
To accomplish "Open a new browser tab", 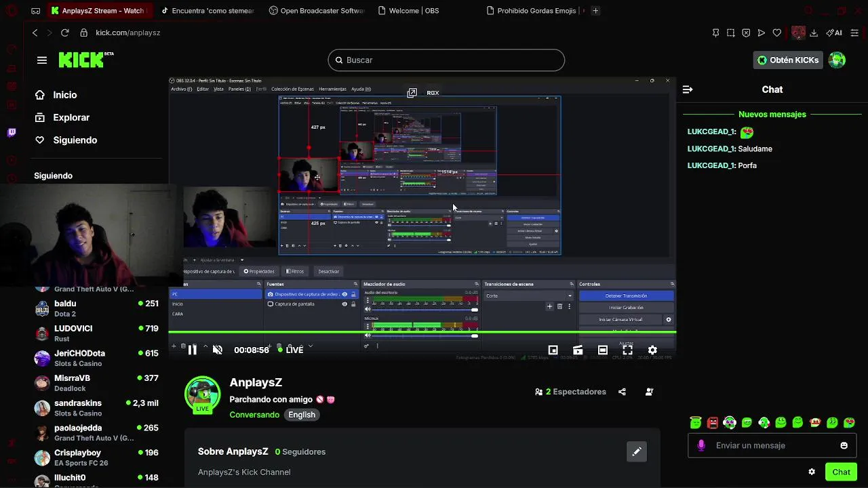I will tap(595, 11).
